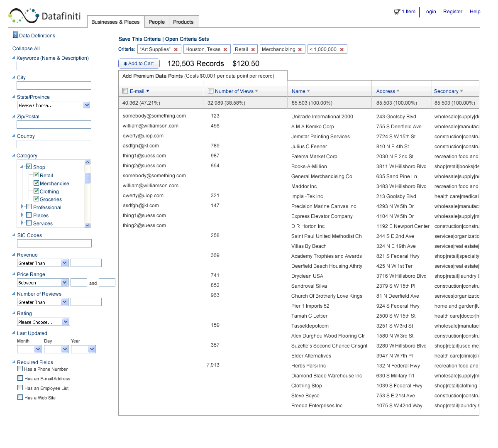Viewport: 498px width, 448px height.
Task: Uncheck the Groceries category checkbox
Action: point(36,199)
